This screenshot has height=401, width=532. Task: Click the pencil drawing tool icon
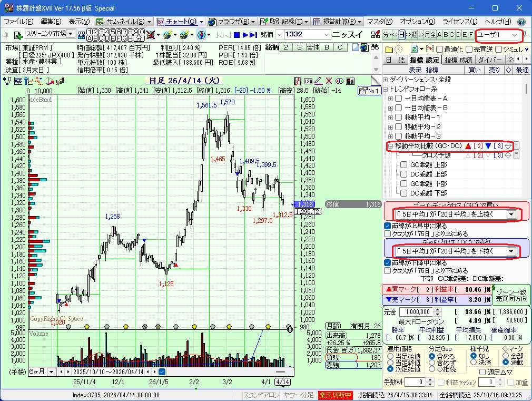point(318,81)
